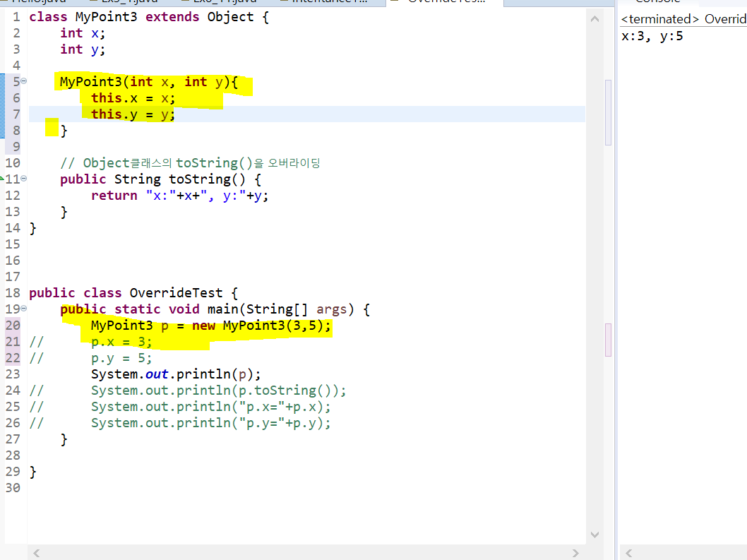Click "public class OverrideTest {" declaration
This screenshot has height=560, width=747.
pyautogui.click(x=133, y=292)
